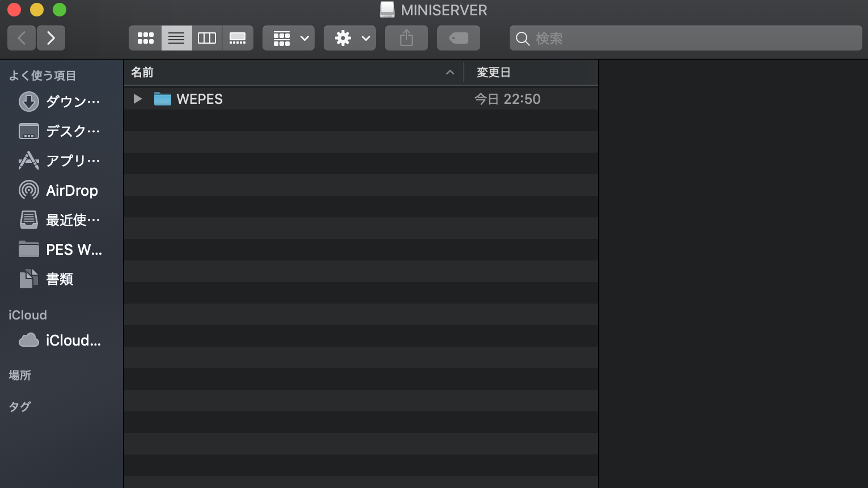
Task: Click the 場所 section header
Action: (x=20, y=375)
